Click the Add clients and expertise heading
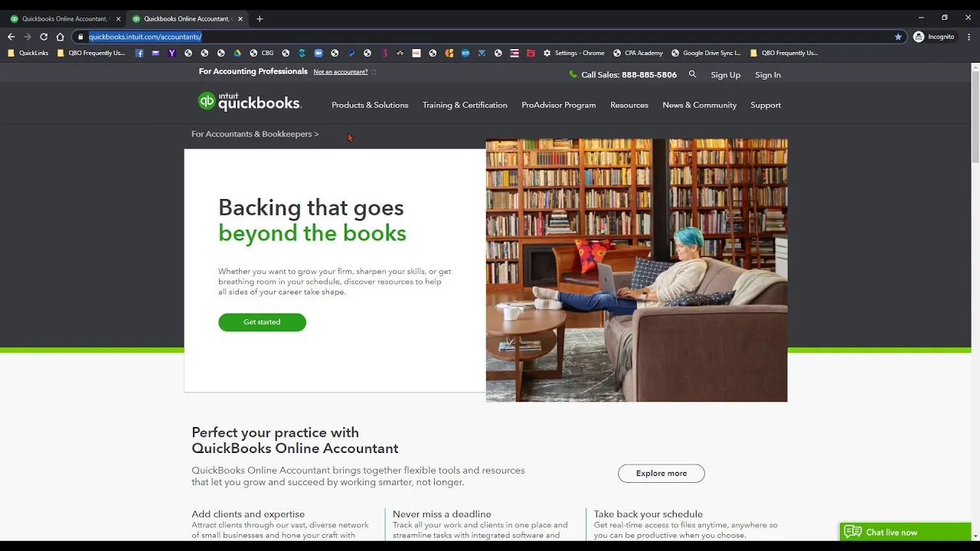This screenshot has height=551, width=980. (248, 514)
